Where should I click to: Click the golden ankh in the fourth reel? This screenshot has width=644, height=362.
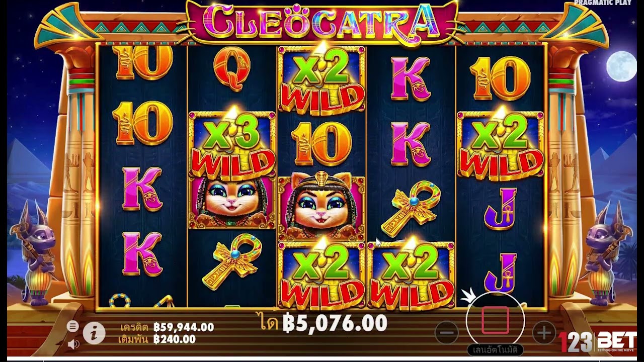411,208
